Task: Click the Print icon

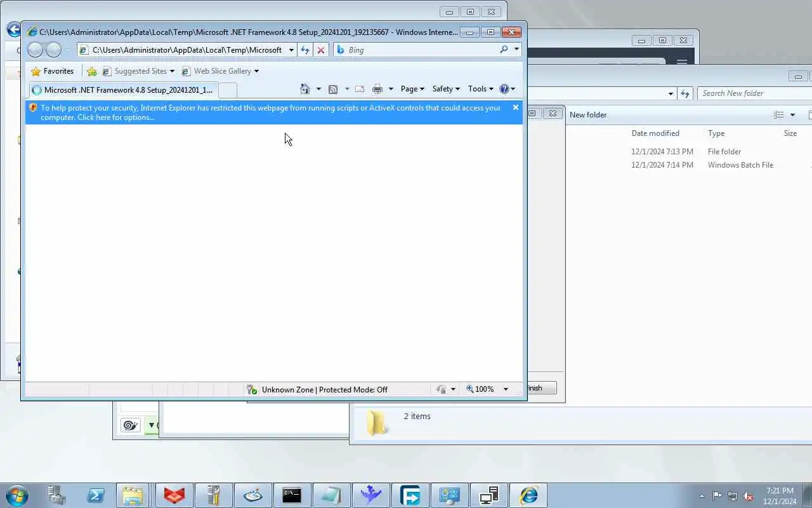Action: click(377, 89)
